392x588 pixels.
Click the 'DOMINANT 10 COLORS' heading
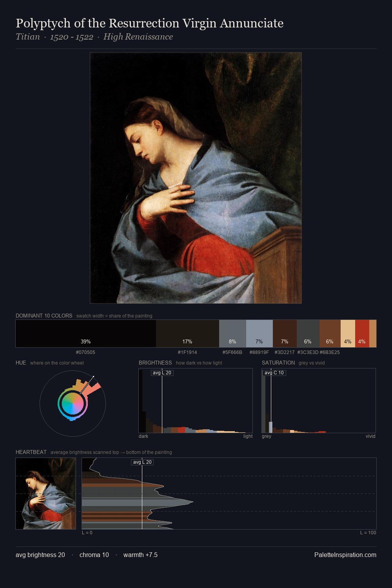(x=44, y=316)
